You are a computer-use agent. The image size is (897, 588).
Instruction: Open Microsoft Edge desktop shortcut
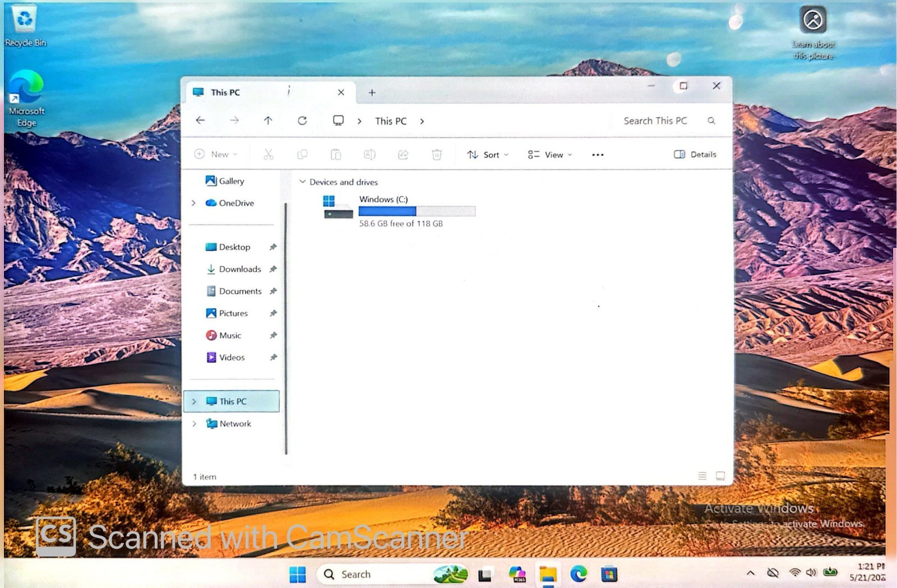[26, 99]
